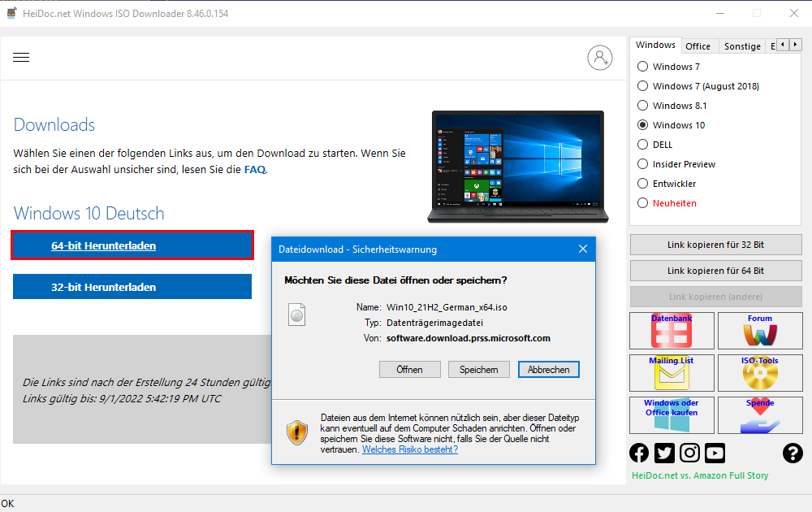The width and height of the screenshot is (812, 512).
Task: Open the Forum tile
Action: pyautogui.click(x=760, y=331)
